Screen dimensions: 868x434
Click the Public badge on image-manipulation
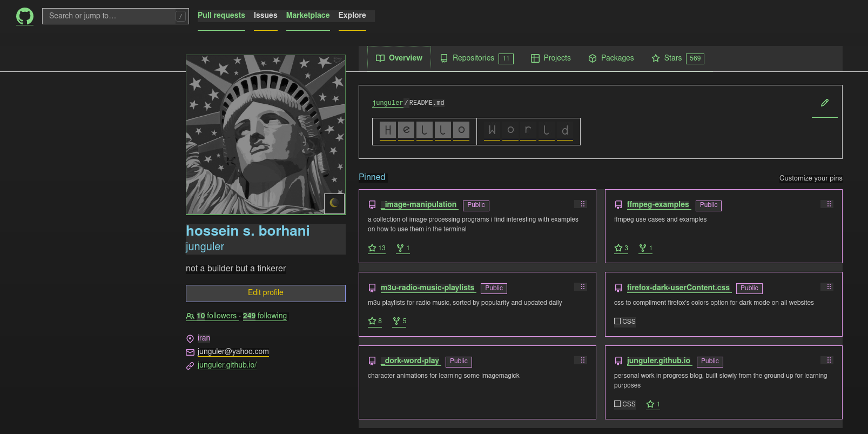pos(476,205)
